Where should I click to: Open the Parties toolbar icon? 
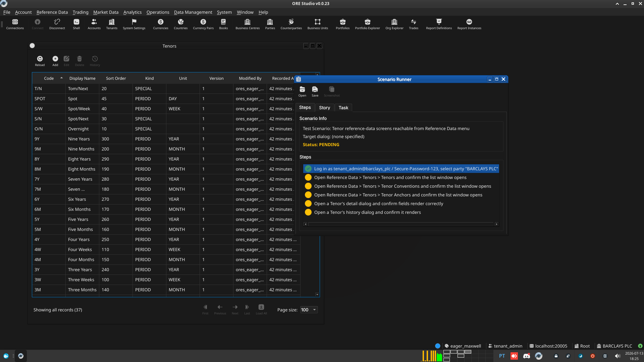[x=270, y=24]
